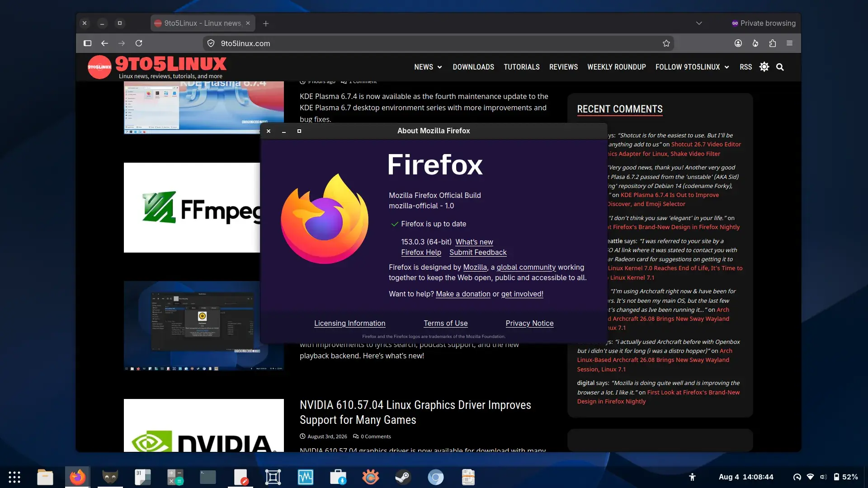Screen dimensions: 868x488
Task: Open the app store dock icon
Action: pyautogui.click(x=338, y=477)
